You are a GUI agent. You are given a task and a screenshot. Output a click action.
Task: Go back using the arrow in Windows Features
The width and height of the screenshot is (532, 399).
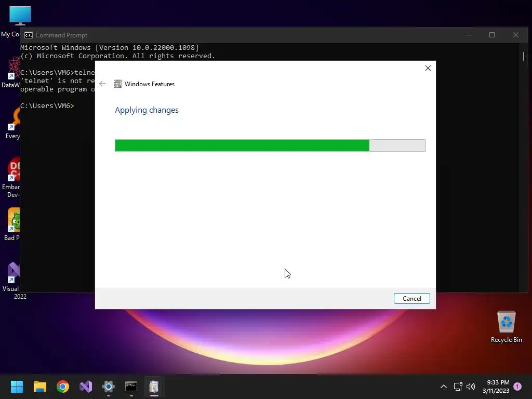coord(102,84)
